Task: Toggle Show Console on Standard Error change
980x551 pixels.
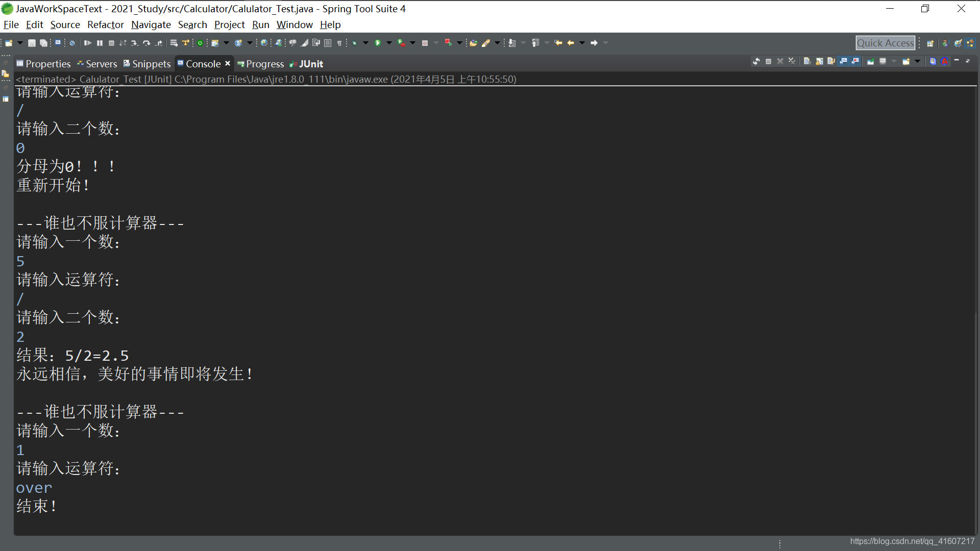Action: click(x=855, y=61)
